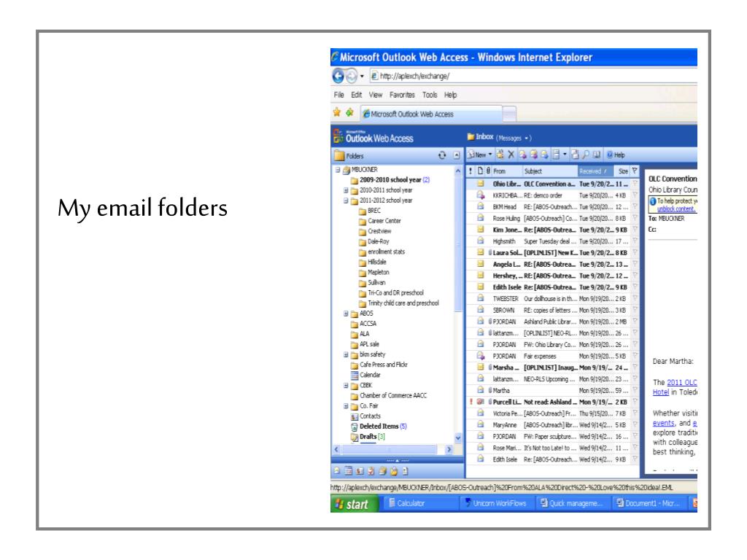Viewport: 747px width, 560px height.
Task: Click the Hotel link in the email body
Action: pyautogui.click(x=661, y=392)
